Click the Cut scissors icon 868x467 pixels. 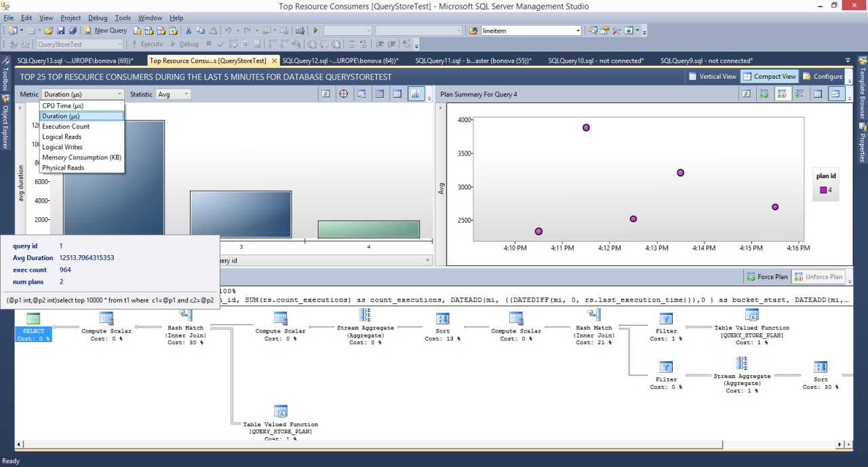[189, 31]
